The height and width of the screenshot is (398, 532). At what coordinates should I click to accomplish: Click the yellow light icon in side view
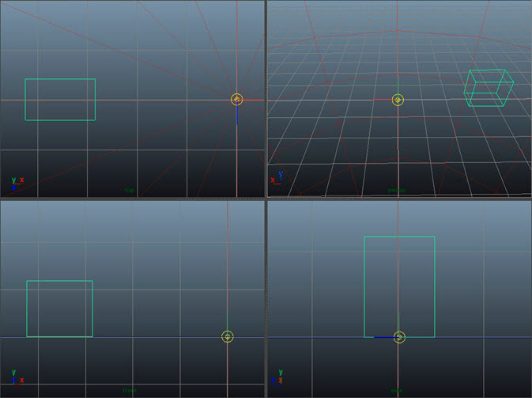coord(399,337)
